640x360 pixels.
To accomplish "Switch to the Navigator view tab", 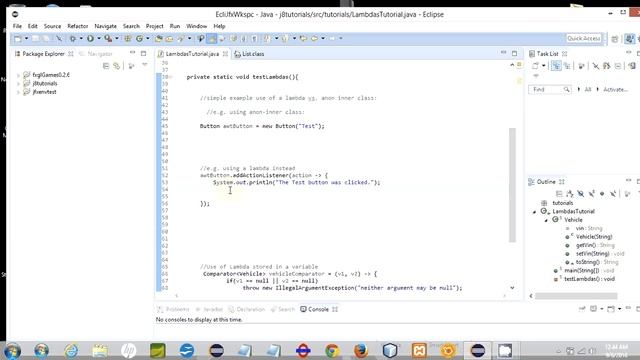I will 96,54.
